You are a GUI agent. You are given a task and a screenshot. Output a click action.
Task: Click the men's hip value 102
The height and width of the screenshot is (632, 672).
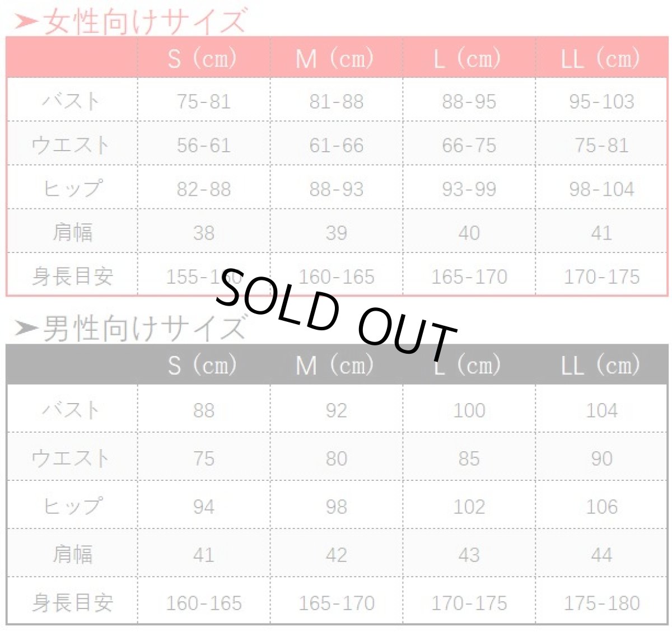point(469,507)
